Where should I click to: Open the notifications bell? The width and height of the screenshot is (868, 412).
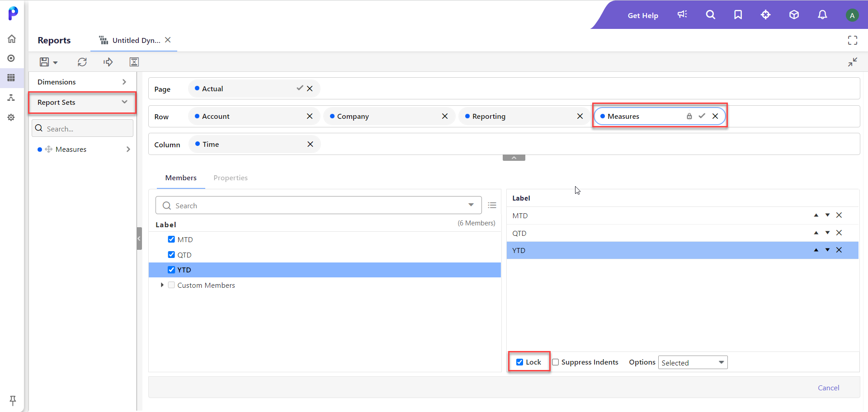coord(823,15)
